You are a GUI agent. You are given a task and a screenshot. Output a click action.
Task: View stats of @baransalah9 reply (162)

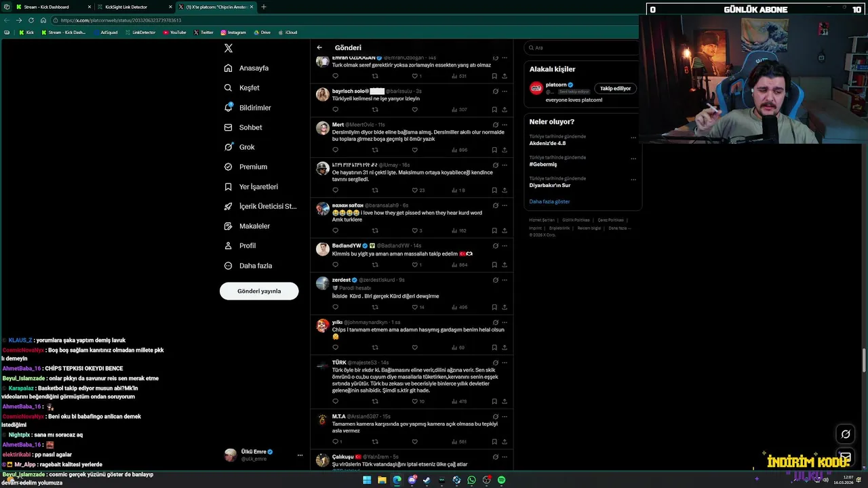[x=459, y=230]
